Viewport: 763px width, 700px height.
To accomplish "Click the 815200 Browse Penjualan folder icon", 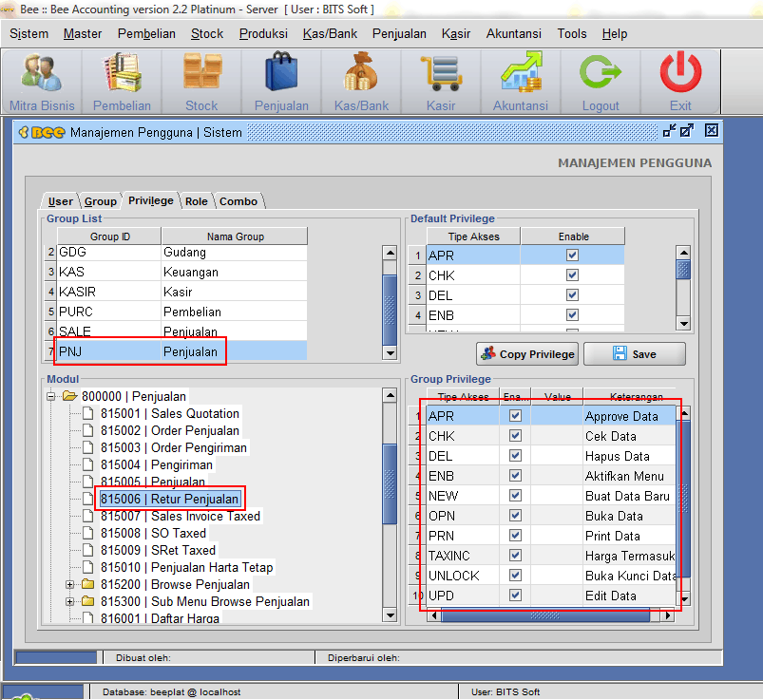I will (87, 584).
